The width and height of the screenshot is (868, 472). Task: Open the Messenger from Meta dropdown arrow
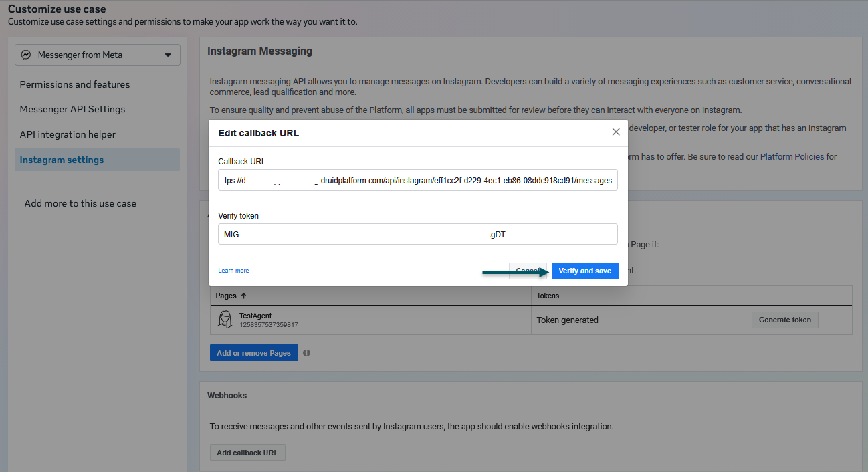(168, 55)
